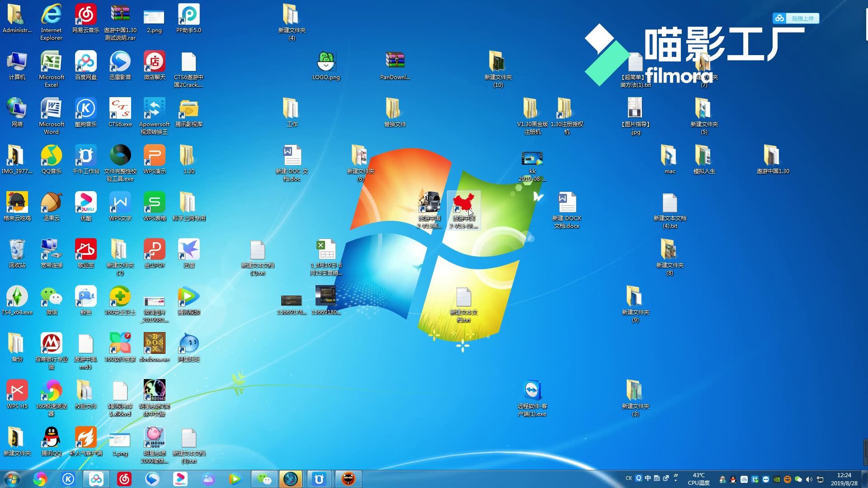Click the CH input language indicator

(628, 478)
